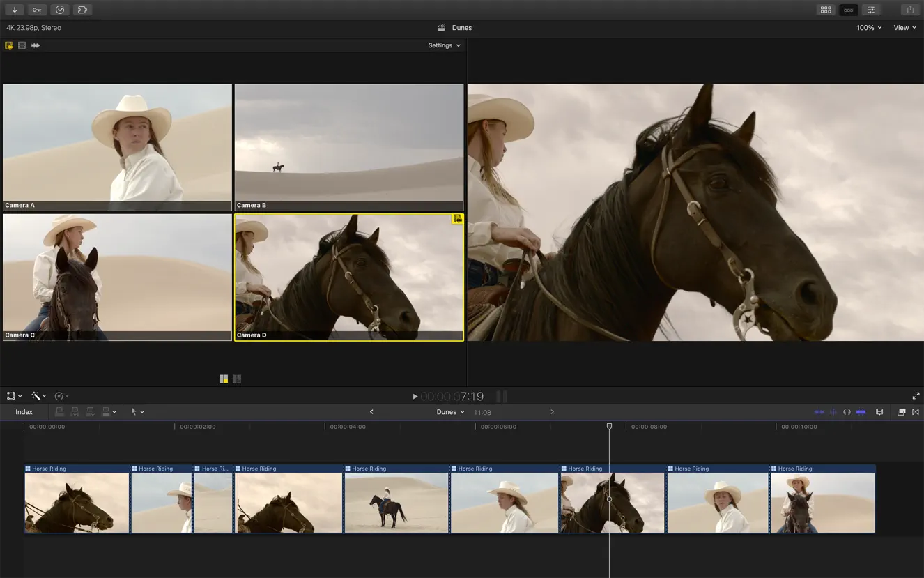Click the forward timeline history arrow
This screenshot has width=924, height=578.
click(552, 411)
